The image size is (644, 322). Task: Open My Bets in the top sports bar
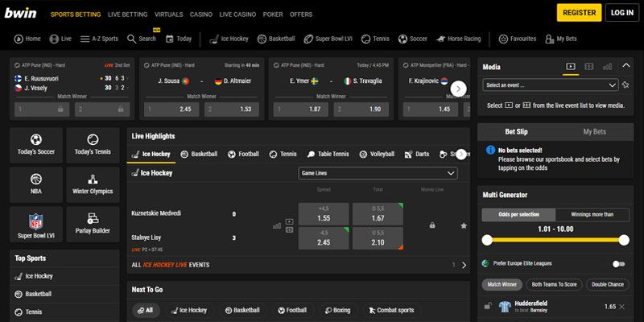click(x=561, y=39)
